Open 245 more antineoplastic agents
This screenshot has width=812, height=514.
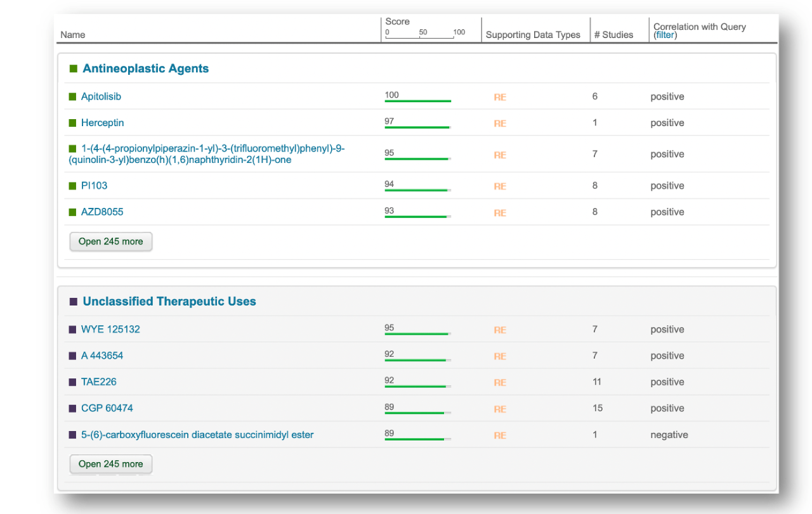pyautogui.click(x=110, y=241)
